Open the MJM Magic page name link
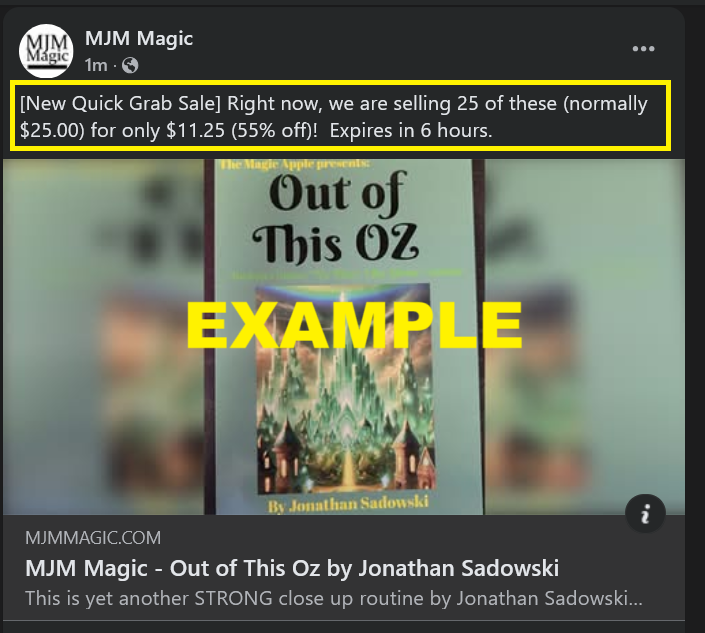 click(x=139, y=39)
